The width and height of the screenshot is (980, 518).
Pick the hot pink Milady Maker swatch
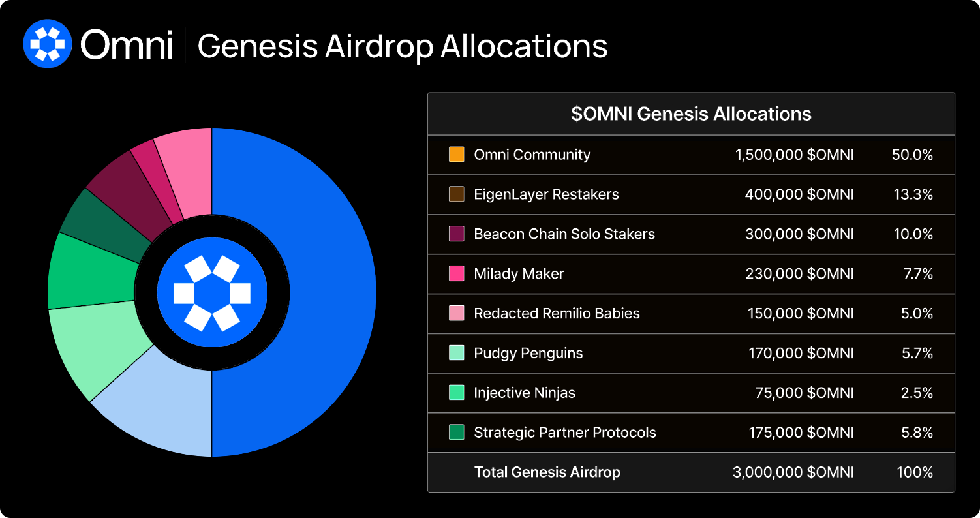(457, 274)
